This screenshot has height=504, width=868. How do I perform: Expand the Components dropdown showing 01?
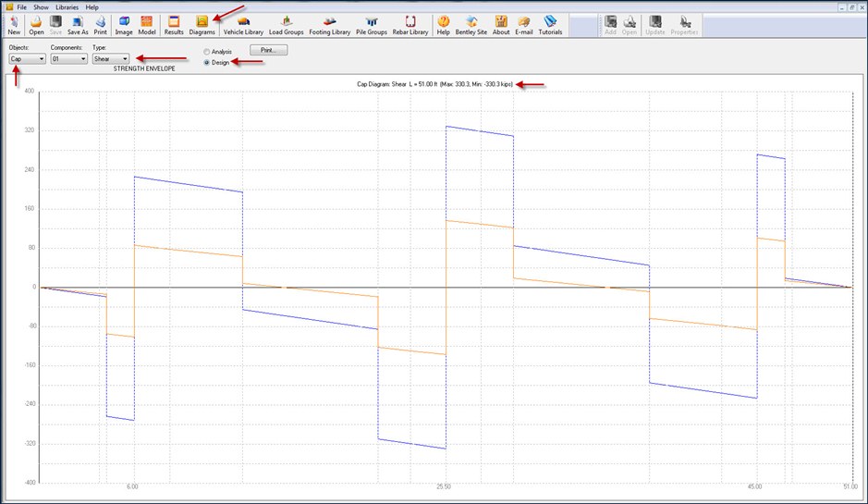tap(69, 58)
